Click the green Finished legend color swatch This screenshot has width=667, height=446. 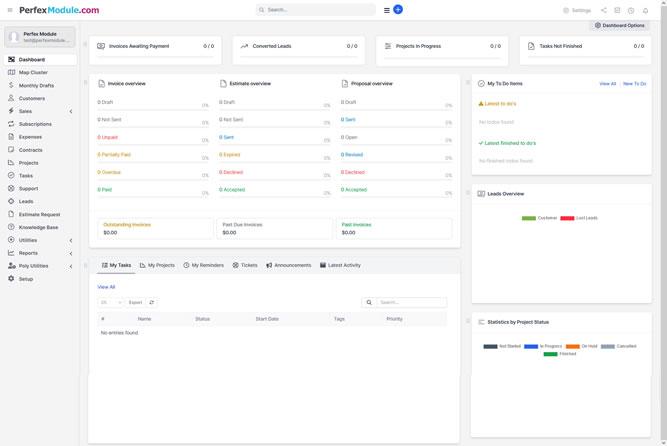550,354
